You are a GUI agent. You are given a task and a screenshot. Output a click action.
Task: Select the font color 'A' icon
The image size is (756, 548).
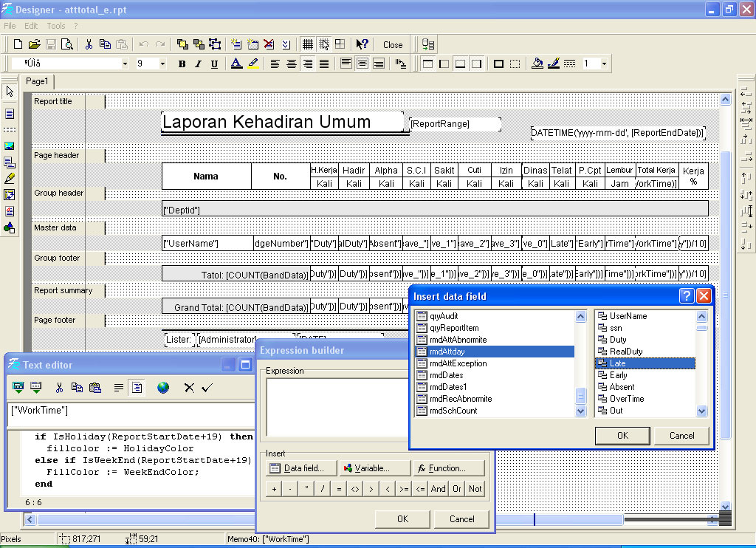[236, 64]
